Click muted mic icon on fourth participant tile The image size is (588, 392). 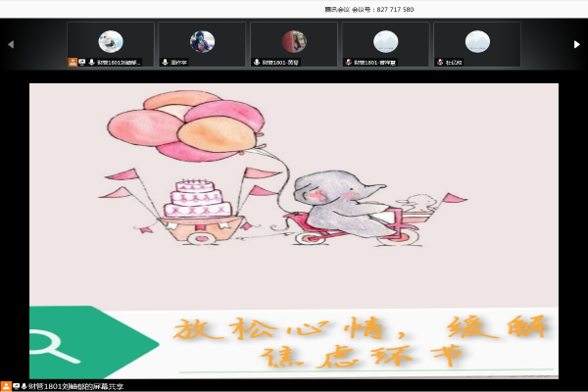point(348,62)
